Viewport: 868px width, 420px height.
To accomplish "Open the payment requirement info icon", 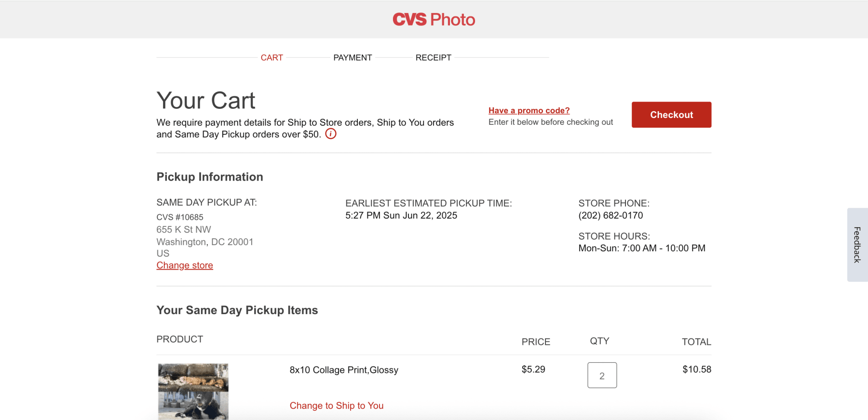I will click(x=331, y=134).
